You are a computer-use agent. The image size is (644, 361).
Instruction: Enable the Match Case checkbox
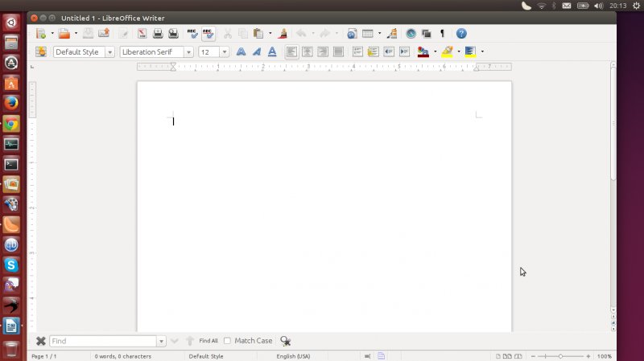click(227, 341)
